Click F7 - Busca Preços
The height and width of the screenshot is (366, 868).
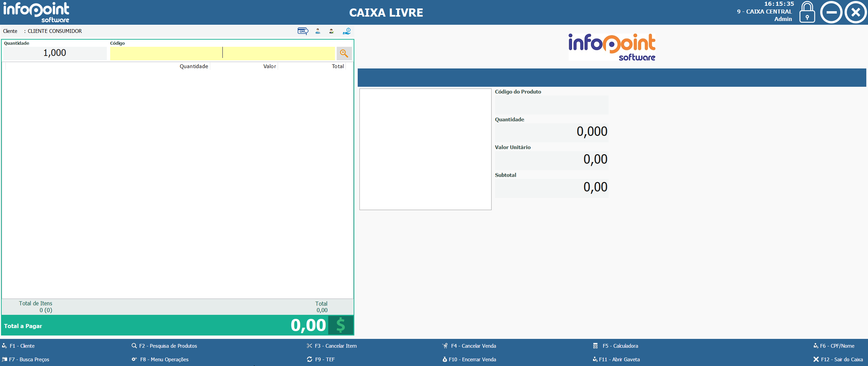pyautogui.click(x=29, y=359)
